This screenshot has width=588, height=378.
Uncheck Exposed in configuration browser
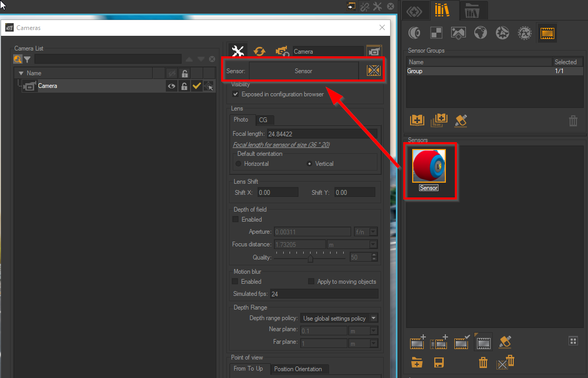pos(235,94)
